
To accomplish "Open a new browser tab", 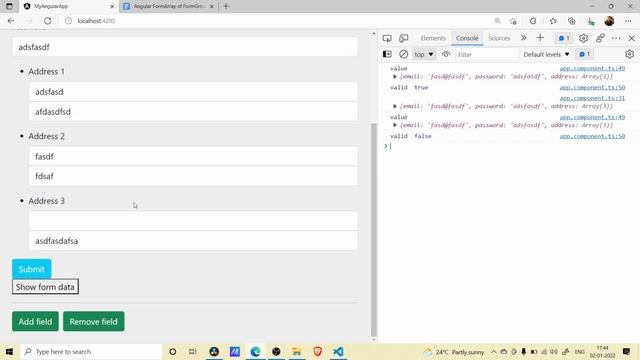I will coord(226,6).
